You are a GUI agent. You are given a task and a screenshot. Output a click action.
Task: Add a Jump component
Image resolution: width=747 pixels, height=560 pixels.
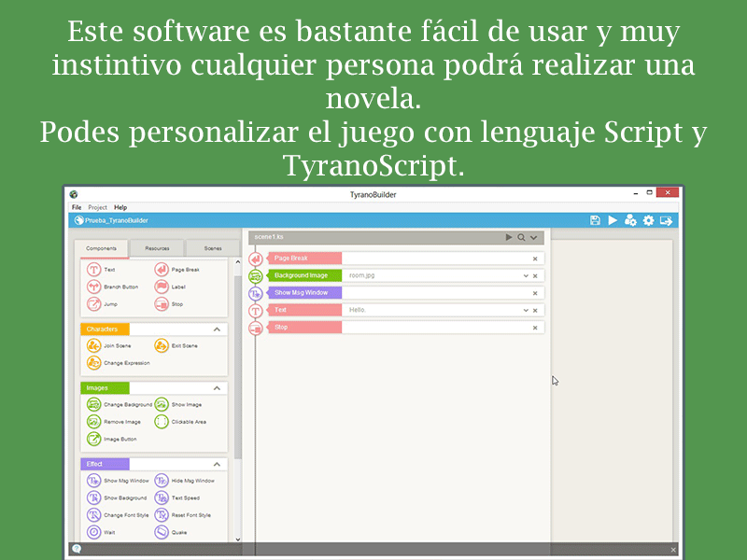102,304
